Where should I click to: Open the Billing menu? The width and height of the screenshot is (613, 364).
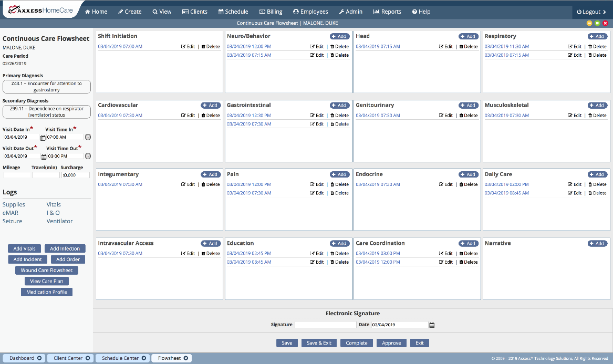(271, 12)
